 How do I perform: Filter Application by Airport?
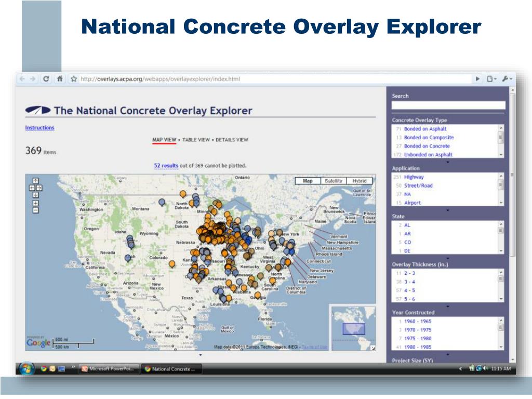(x=412, y=203)
